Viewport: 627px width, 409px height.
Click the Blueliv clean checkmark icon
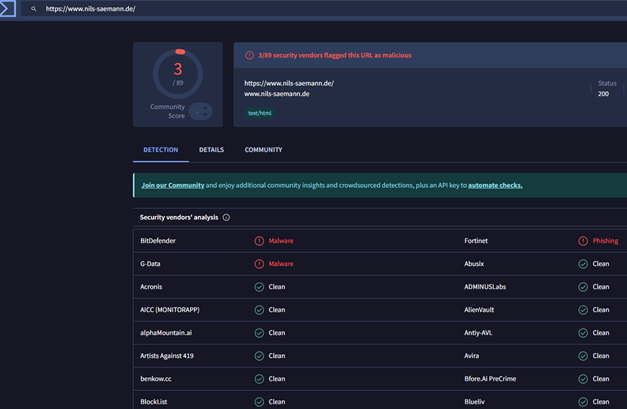click(x=583, y=402)
